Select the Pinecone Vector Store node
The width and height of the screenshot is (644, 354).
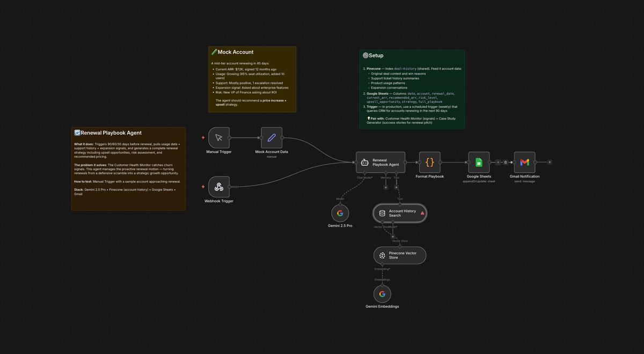400,255
